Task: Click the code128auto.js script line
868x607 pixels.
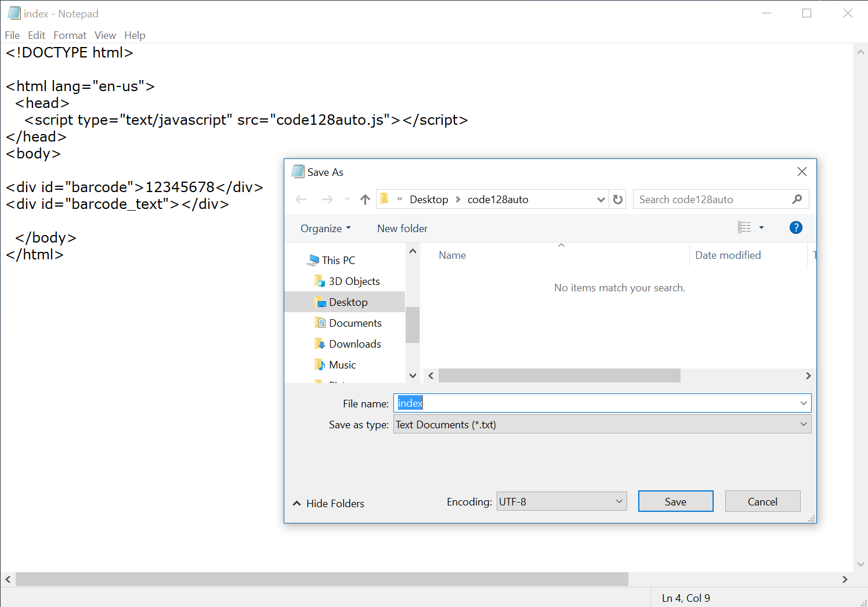Action: (x=246, y=120)
